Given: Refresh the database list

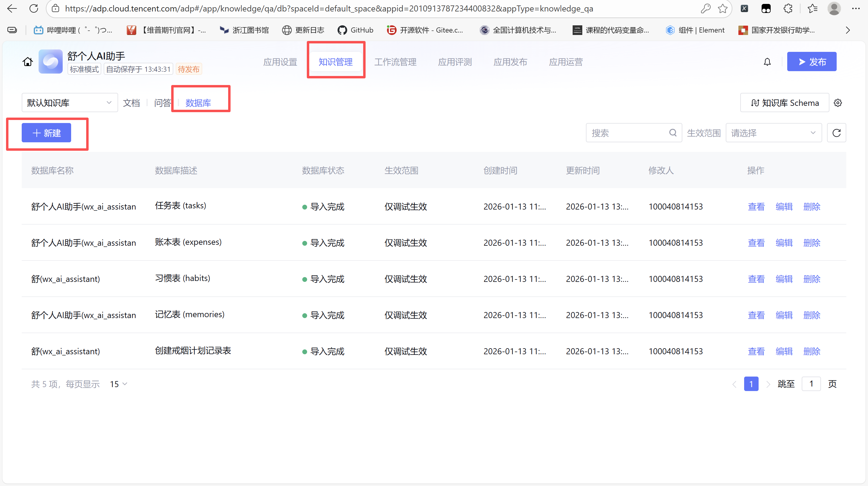Looking at the screenshot, I should pyautogui.click(x=836, y=133).
